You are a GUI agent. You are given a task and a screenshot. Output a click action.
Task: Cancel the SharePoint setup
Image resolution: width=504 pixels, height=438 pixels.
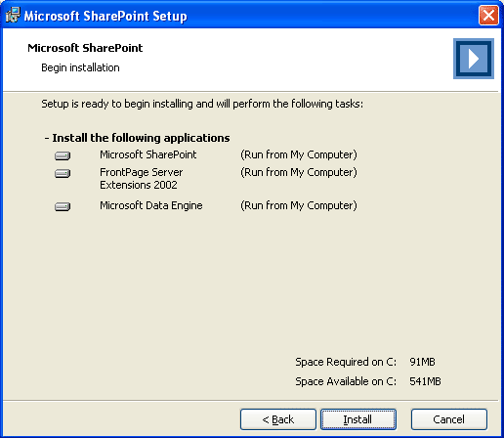point(449,419)
